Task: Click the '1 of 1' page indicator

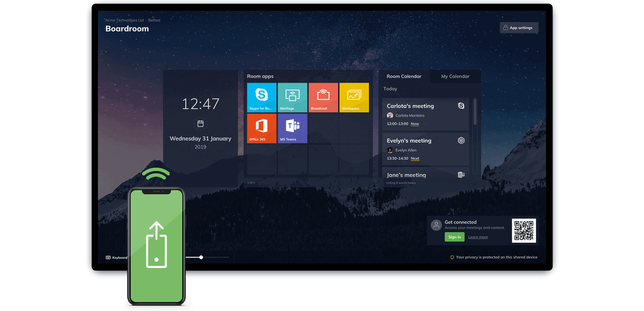Action: (x=251, y=182)
